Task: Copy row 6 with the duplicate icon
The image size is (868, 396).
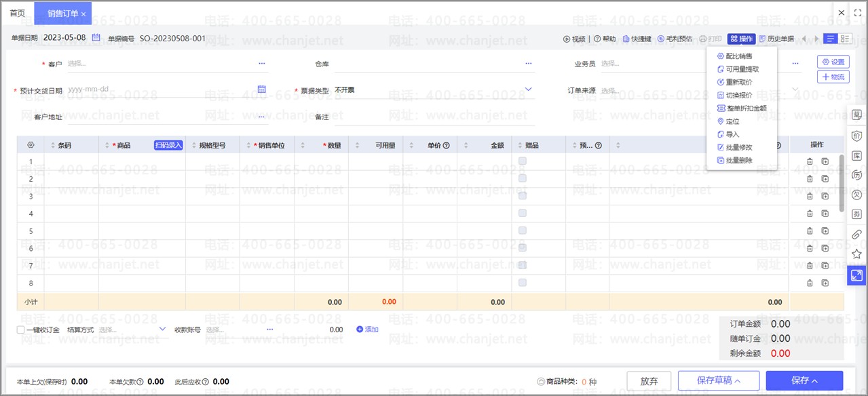Action: pos(825,248)
